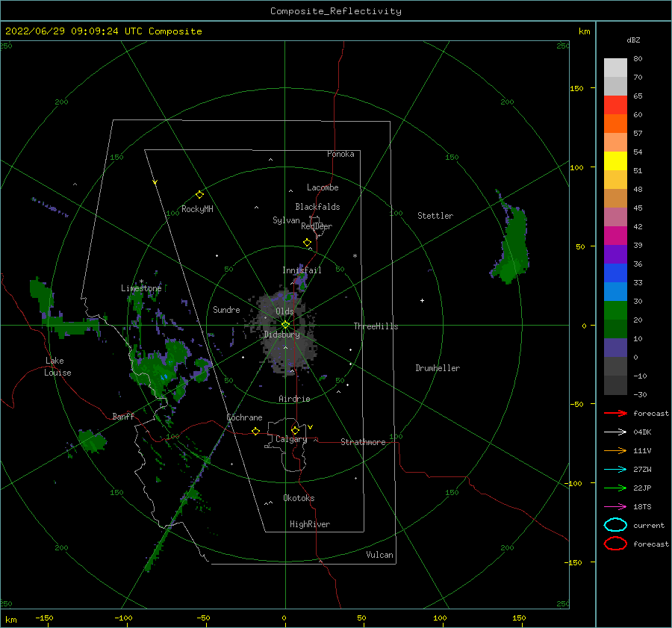
Task: Click the Blackfalds label
Action: click(x=317, y=207)
